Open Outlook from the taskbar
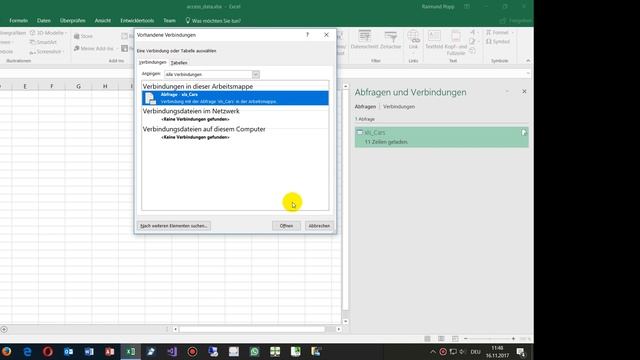Screen dimensions: 640x360 point(68,351)
